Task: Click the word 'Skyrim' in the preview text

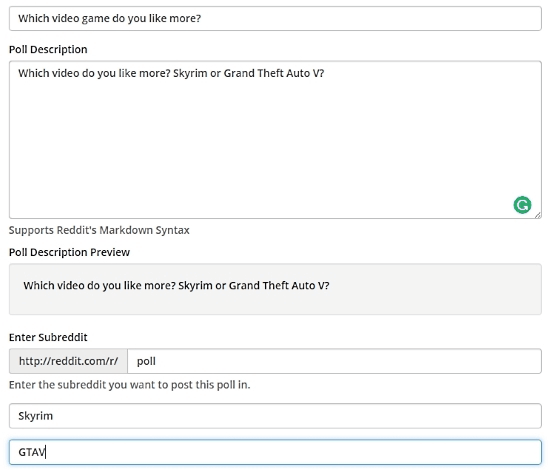Action: tap(195, 286)
